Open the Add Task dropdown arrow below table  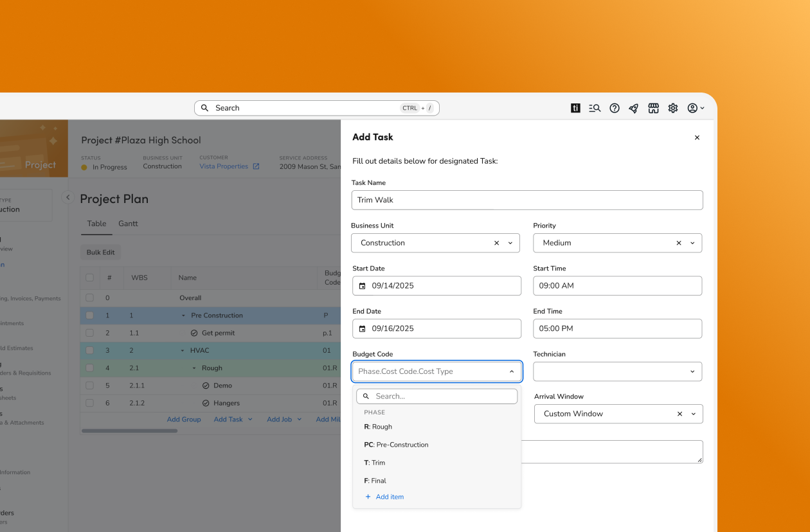click(250, 420)
